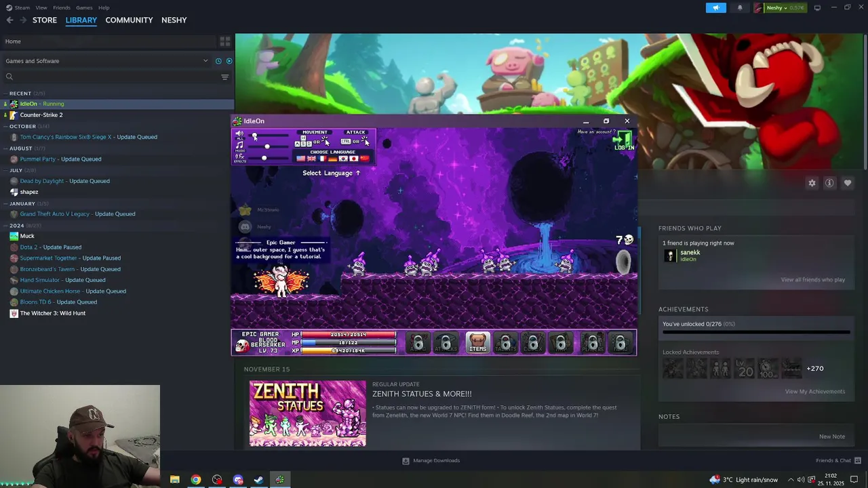The image size is (868, 488).
Task: Open the View menu
Action: coord(41,7)
